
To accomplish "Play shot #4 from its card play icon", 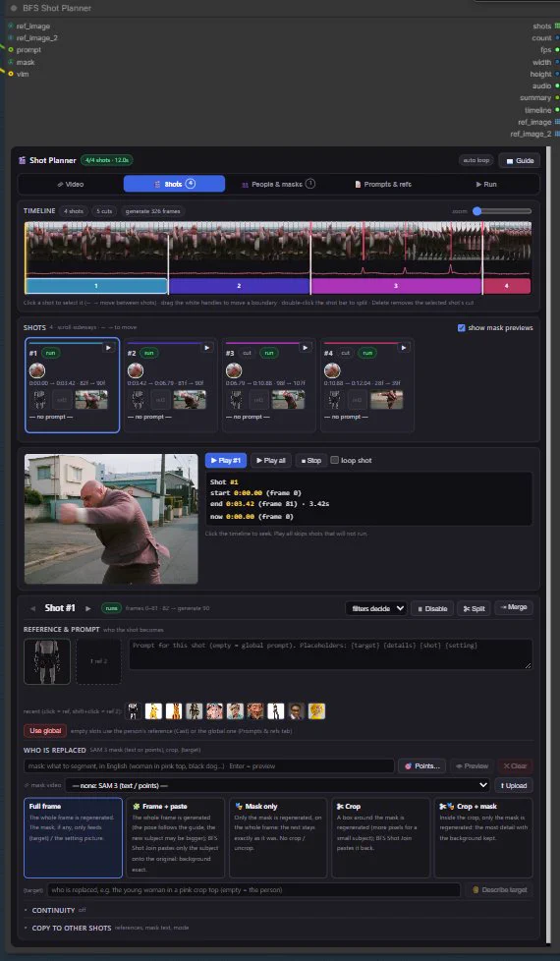I will coord(403,348).
